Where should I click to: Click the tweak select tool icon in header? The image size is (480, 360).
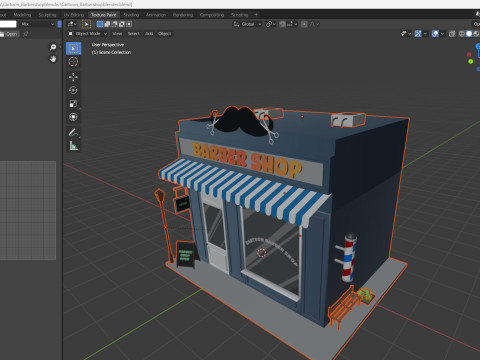[x=86, y=24]
